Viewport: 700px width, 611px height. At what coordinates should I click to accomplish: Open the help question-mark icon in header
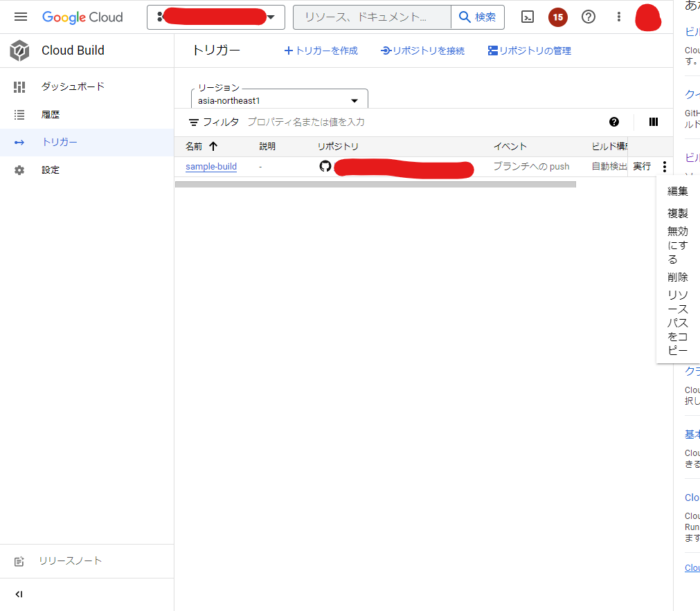589,17
